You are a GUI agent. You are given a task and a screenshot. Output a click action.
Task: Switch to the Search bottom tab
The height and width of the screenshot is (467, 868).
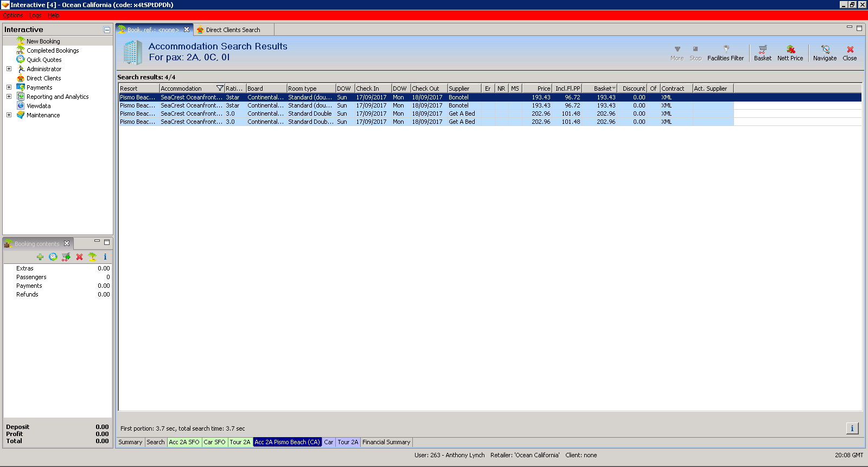point(156,442)
